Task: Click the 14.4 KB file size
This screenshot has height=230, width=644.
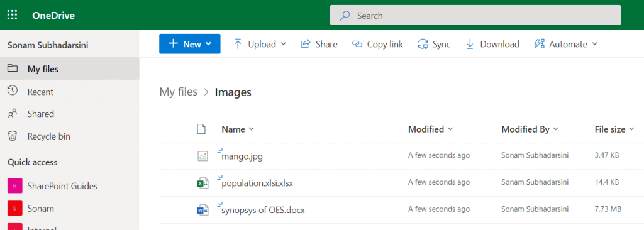Action: click(x=607, y=182)
